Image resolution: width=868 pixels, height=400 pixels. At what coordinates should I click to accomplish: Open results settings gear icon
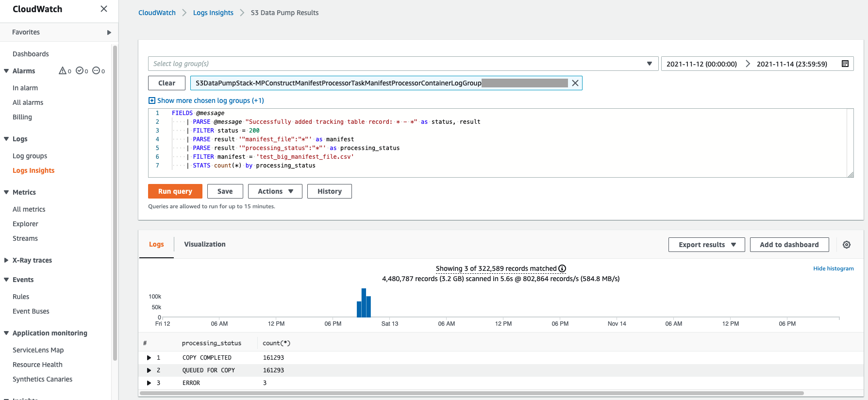click(847, 245)
